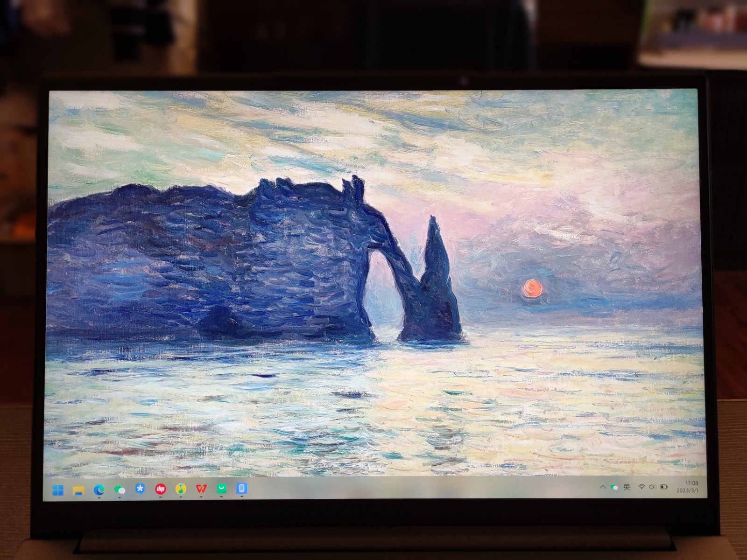The width and height of the screenshot is (747, 560).
Task: Show hidden tray icons chevron
Action: tap(603, 487)
